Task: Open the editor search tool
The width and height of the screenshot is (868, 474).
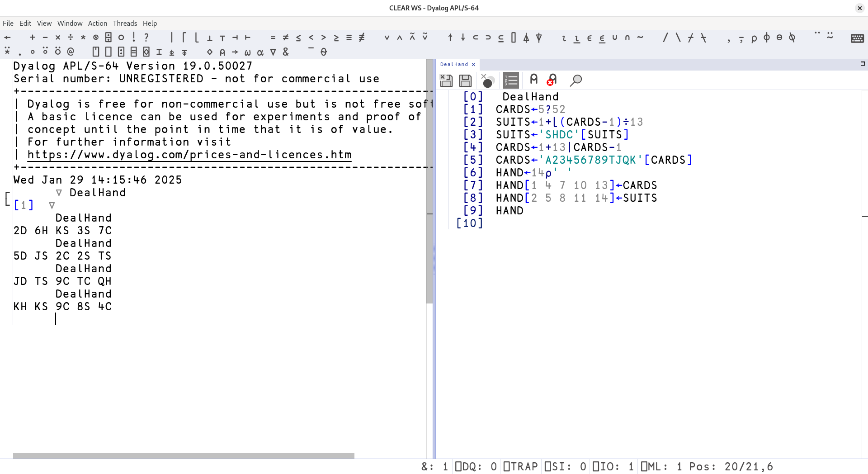Action: [576, 80]
